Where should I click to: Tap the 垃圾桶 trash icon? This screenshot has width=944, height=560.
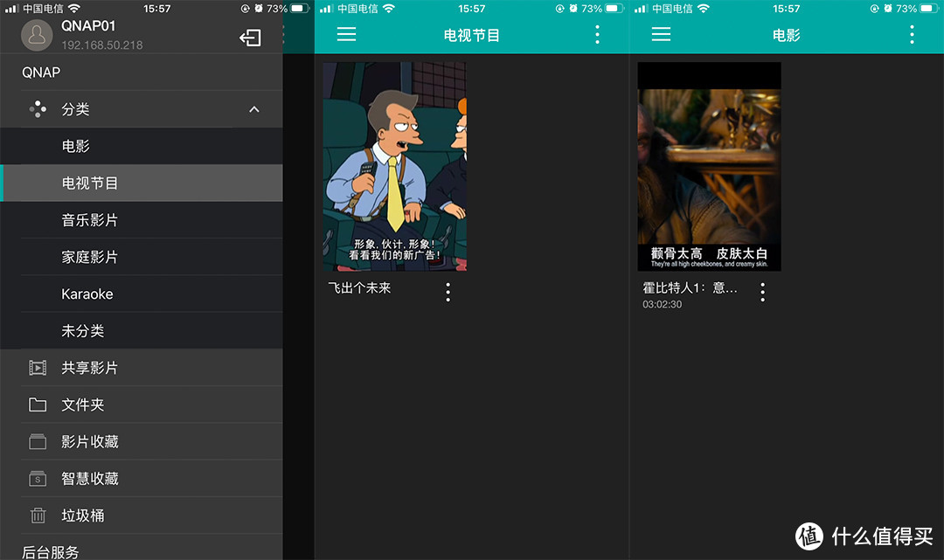(38, 515)
